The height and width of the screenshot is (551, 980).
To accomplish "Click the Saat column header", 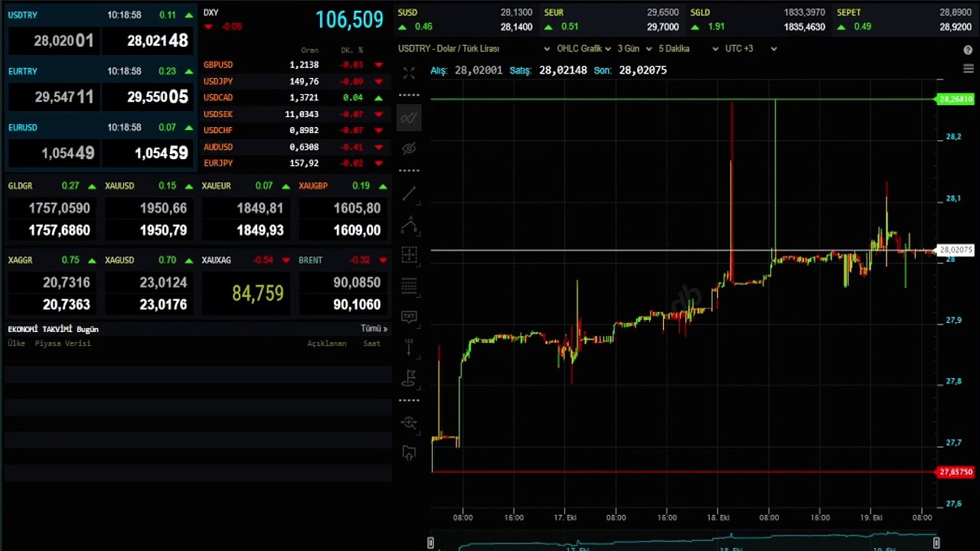I will pyautogui.click(x=371, y=344).
